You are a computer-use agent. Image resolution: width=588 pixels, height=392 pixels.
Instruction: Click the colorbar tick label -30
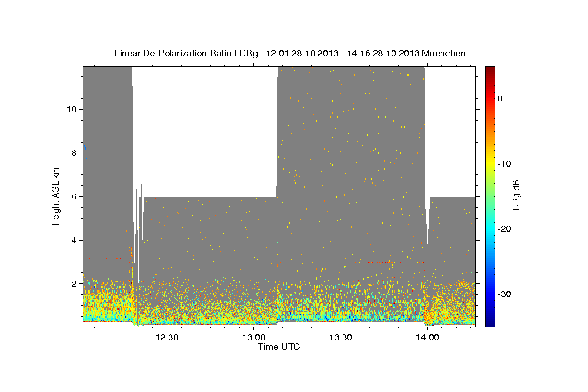[504, 294]
